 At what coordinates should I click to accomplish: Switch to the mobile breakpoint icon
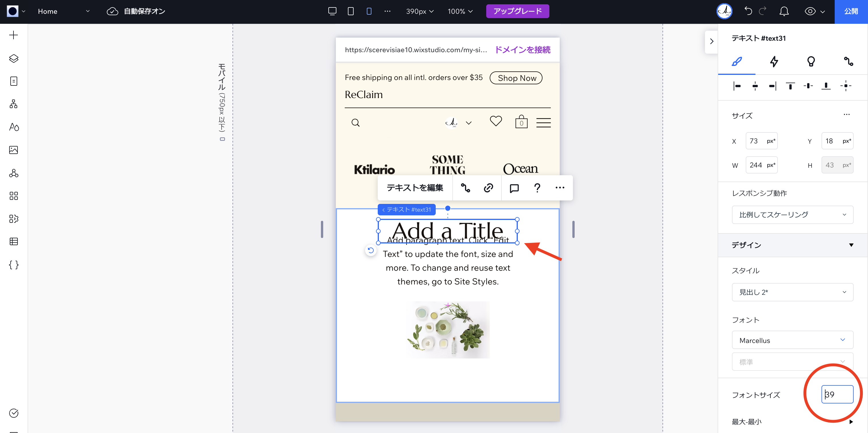[369, 11]
